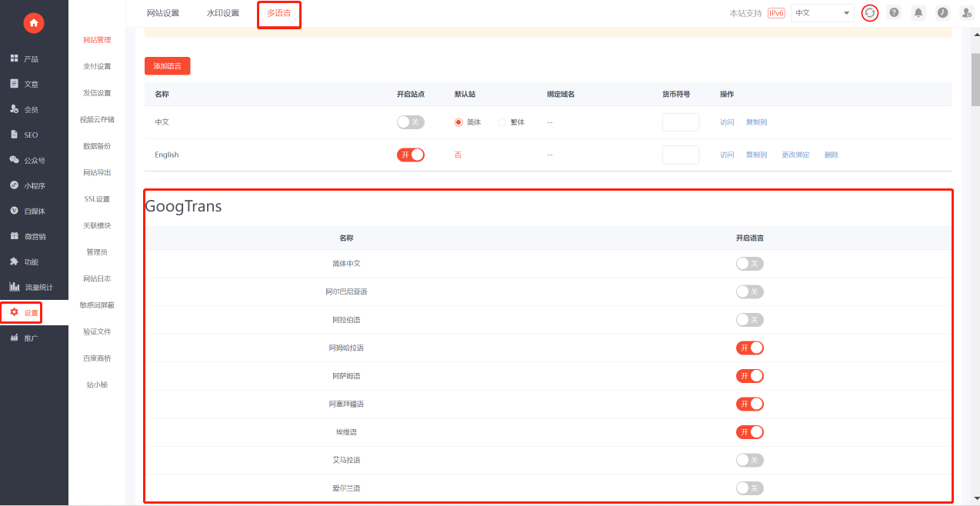Switch to the 网站设置 tab
980x506 pixels.
(163, 13)
